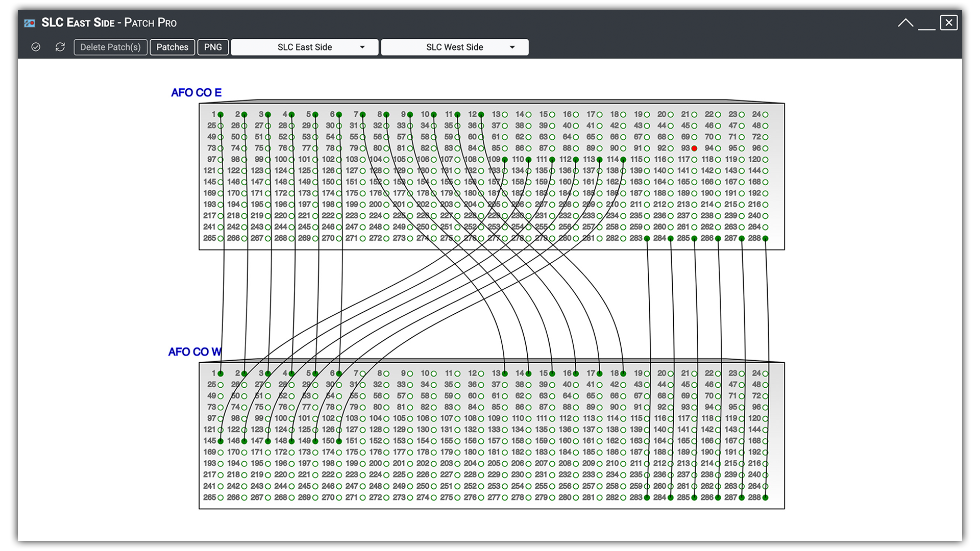Screen dimensions: 980x551
Task: Select port 145 on AFO CO W
Action: pyautogui.click(x=220, y=441)
